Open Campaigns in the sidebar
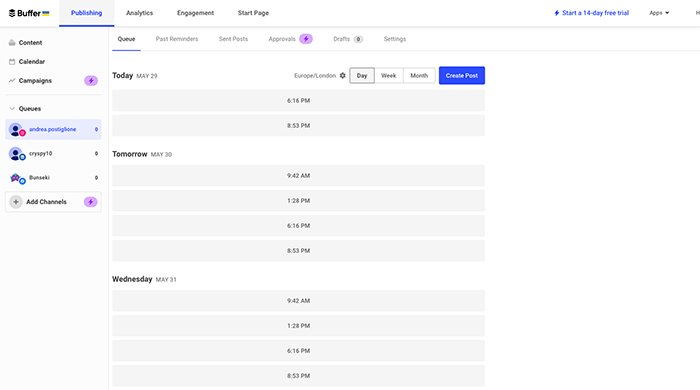Screen dimensions: 700x390 tap(35, 81)
